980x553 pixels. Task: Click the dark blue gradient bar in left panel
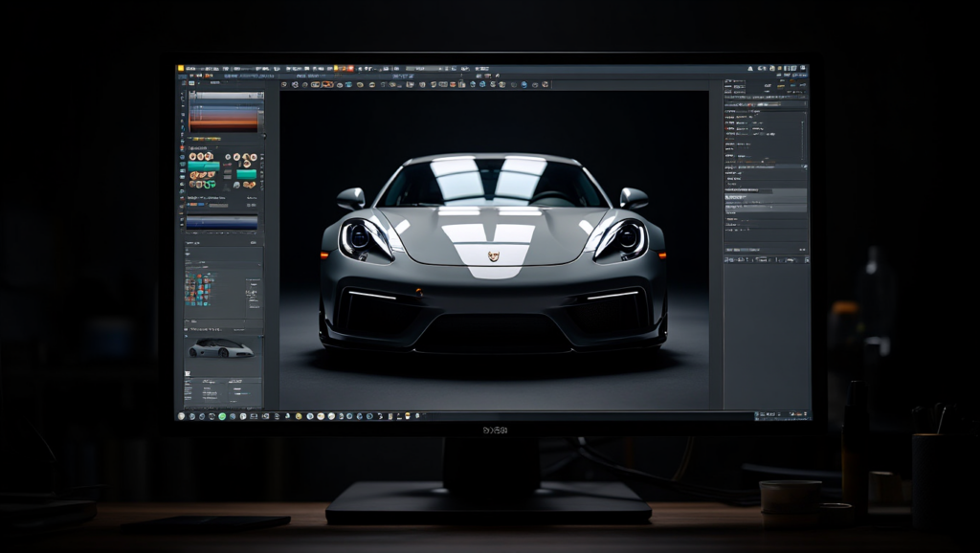pyautogui.click(x=222, y=223)
